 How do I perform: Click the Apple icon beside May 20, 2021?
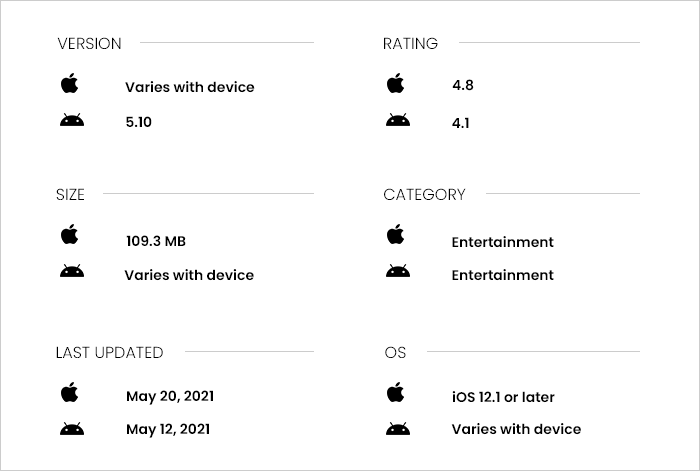pos(69,392)
